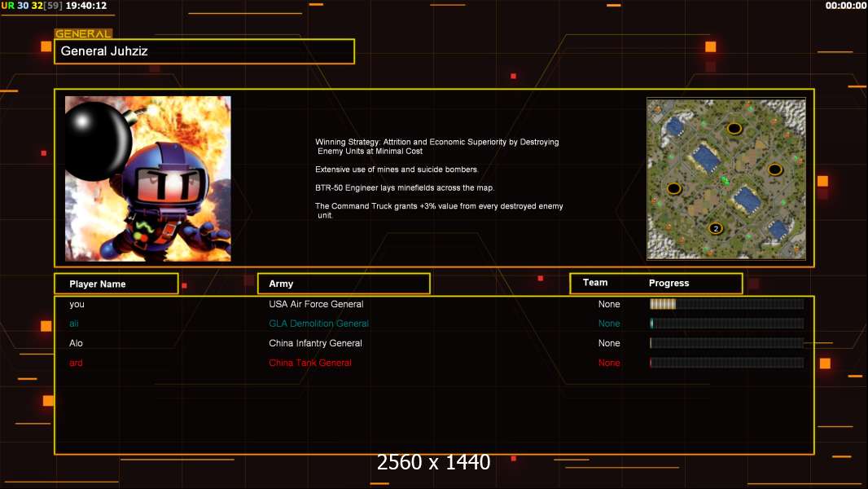
Task: Click 'BTR-50 Engineer lays minefields' line
Action: click(x=405, y=187)
